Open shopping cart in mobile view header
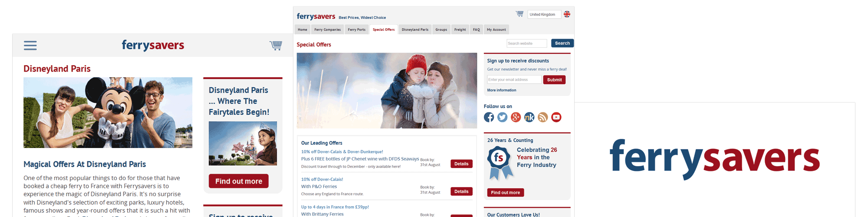 tap(276, 45)
